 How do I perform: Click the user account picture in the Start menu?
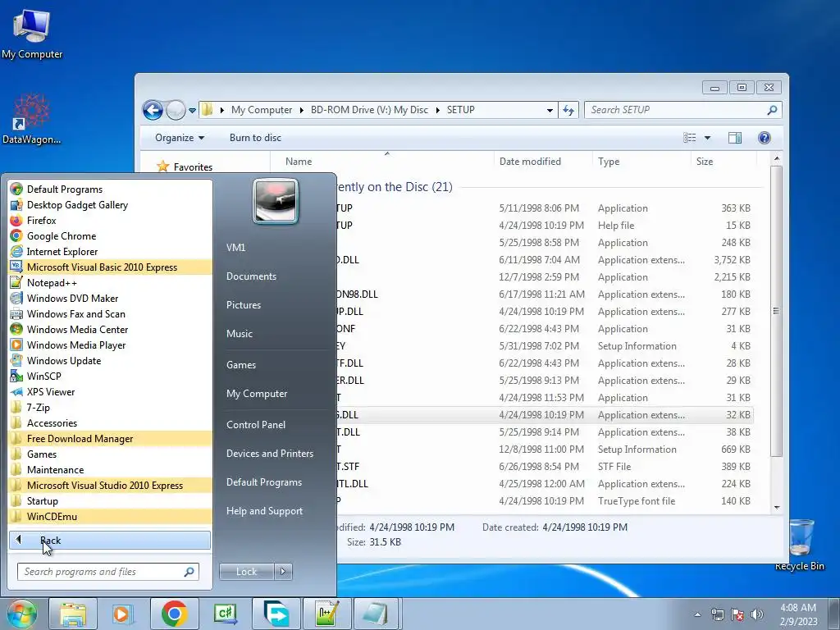[276, 202]
